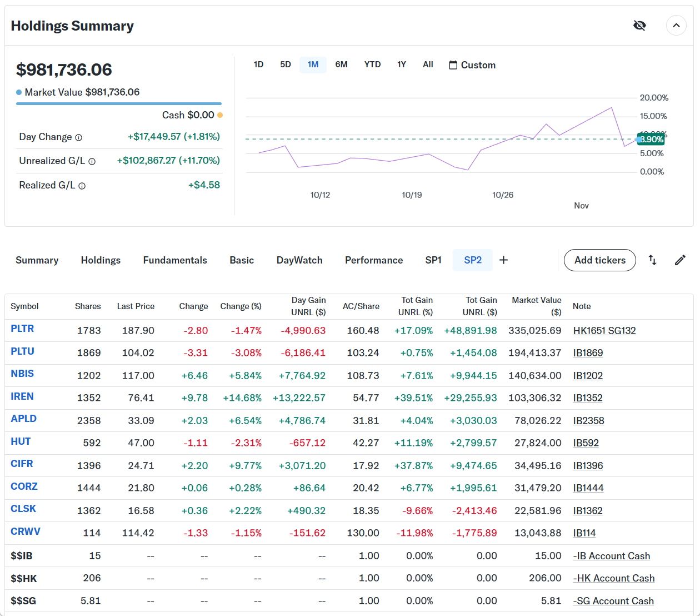The width and height of the screenshot is (700, 616).
Task: Open the PLTR ticker link
Action: click(x=22, y=329)
